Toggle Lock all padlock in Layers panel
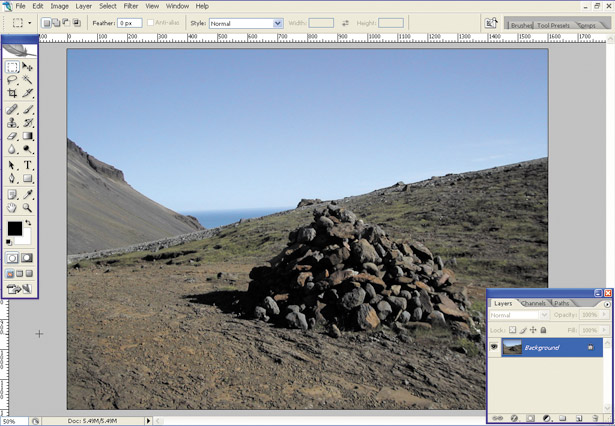Screen dimensions: 615x426 click(543, 330)
